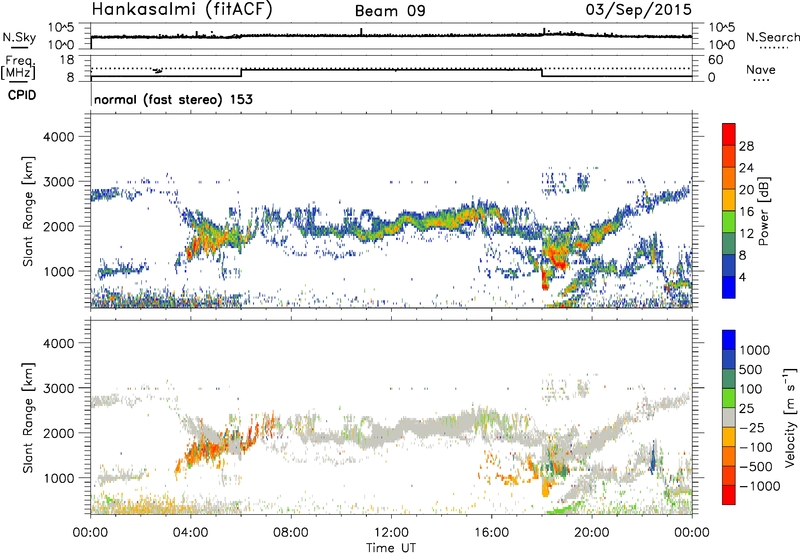
Task: Click the '16' tick on power colorbar
Action: click(746, 212)
